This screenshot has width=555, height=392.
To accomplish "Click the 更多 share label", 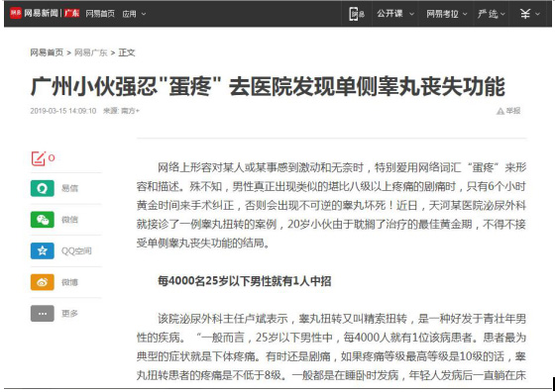I will (69, 313).
